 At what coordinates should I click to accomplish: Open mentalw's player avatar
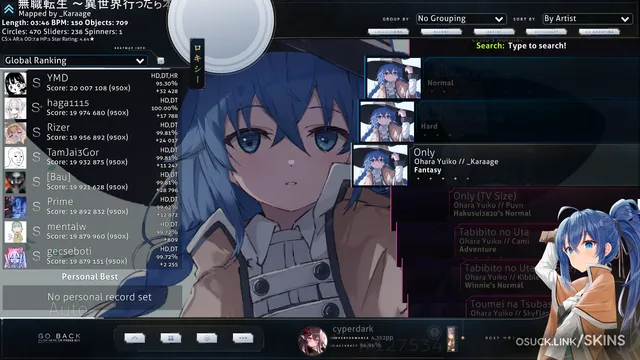point(16,232)
